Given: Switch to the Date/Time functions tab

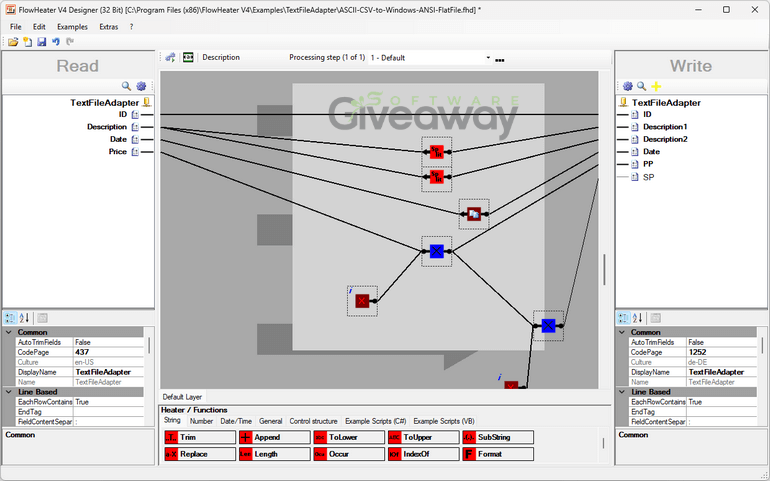Looking at the screenshot, I should pos(236,421).
